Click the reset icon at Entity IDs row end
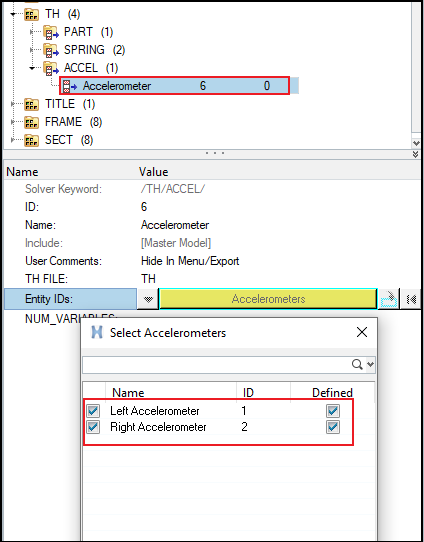Viewport: 424px width, 542px height. (x=411, y=299)
